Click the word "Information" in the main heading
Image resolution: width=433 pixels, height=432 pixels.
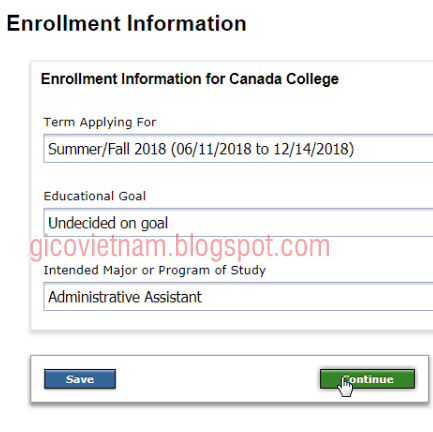(x=187, y=24)
